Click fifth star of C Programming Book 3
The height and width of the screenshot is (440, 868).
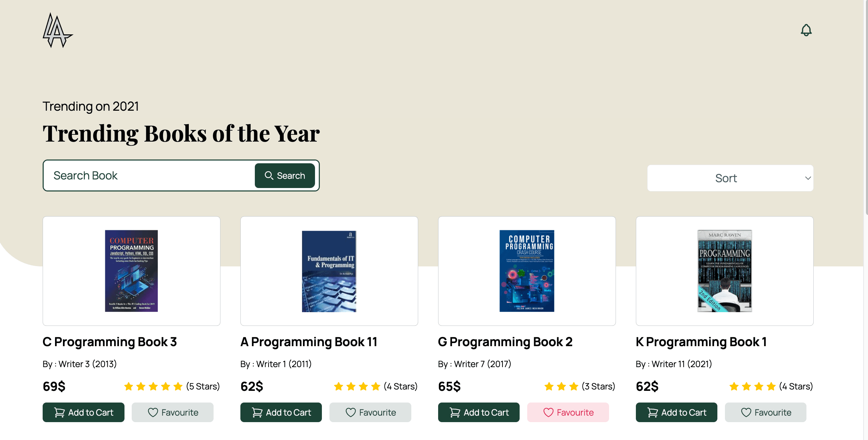[178, 386]
